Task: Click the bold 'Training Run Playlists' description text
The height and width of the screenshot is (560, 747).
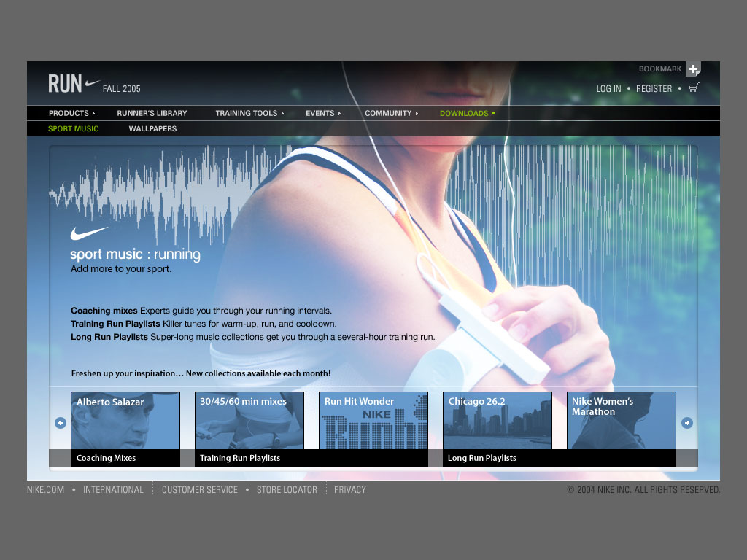Action: click(115, 324)
